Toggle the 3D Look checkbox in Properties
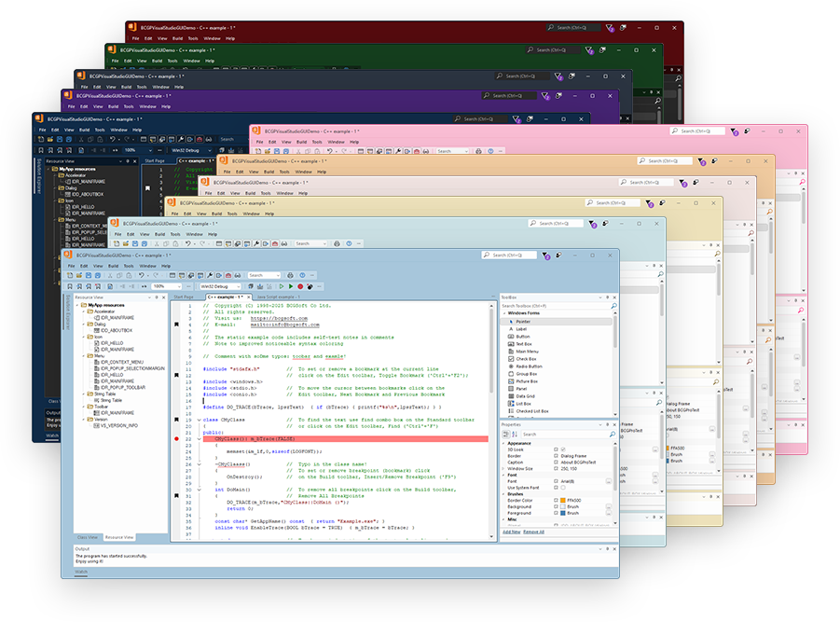This screenshot has height=622, width=840. click(x=562, y=449)
